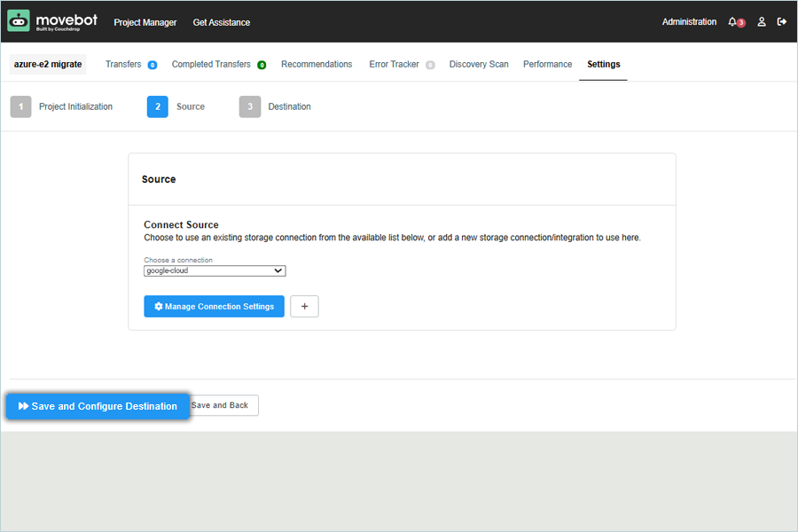Open Project Manager in the top bar
The width and height of the screenshot is (798, 532).
[145, 22]
